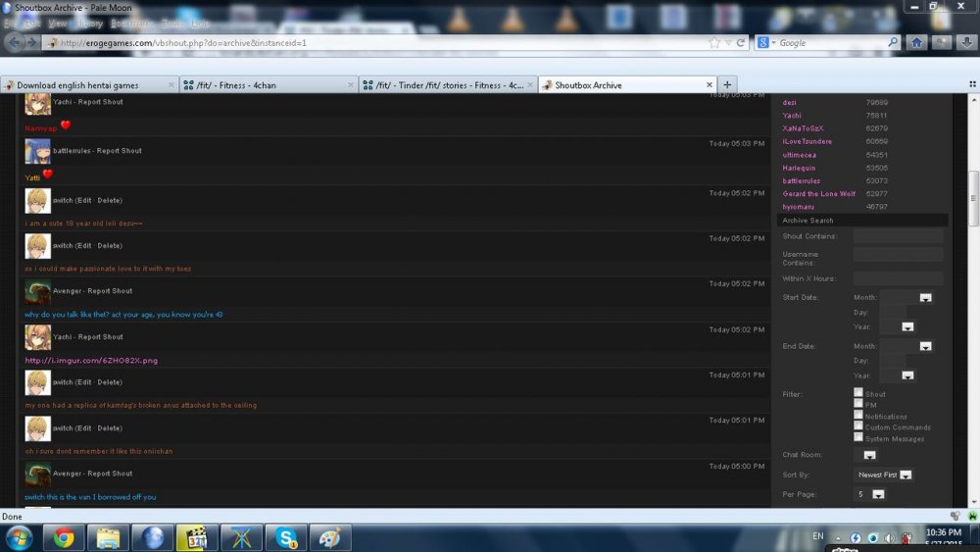
Task: Open Skype from the taskbar
Action: click(x=286, y=537)
